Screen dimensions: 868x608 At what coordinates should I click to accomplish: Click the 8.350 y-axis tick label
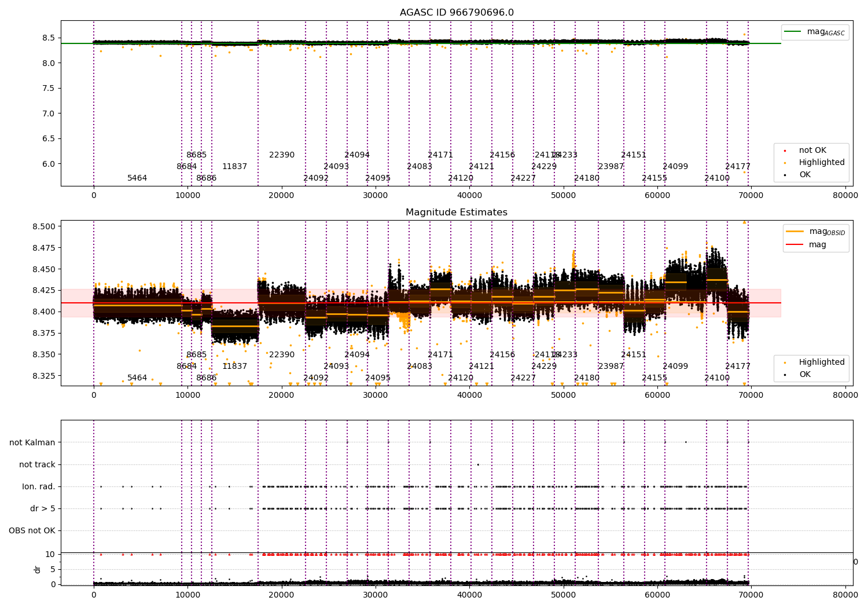coord(44,354)
